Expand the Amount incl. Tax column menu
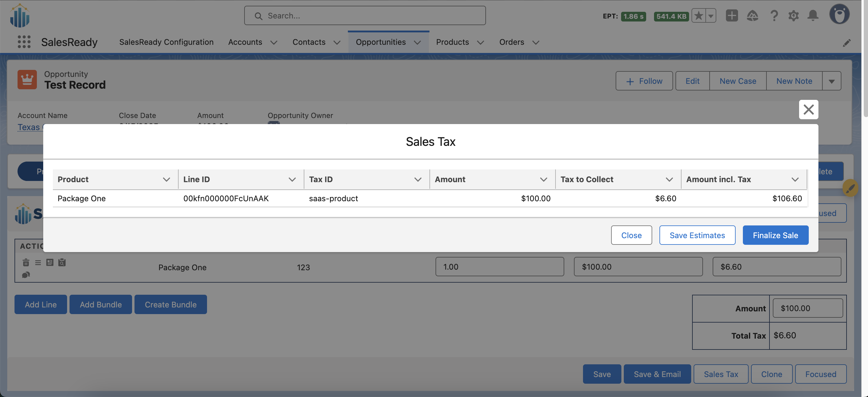The image size is (868, 397). pyautogui.click(x=795, y=179)
